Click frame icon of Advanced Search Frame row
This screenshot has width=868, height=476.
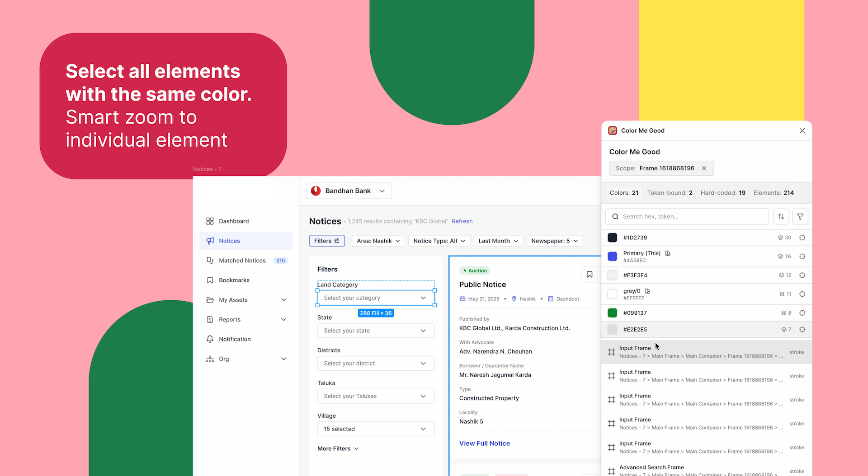pos(611,471)
